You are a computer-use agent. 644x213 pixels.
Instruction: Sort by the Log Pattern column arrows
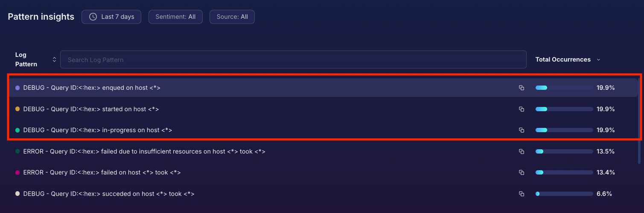[54, 59]
